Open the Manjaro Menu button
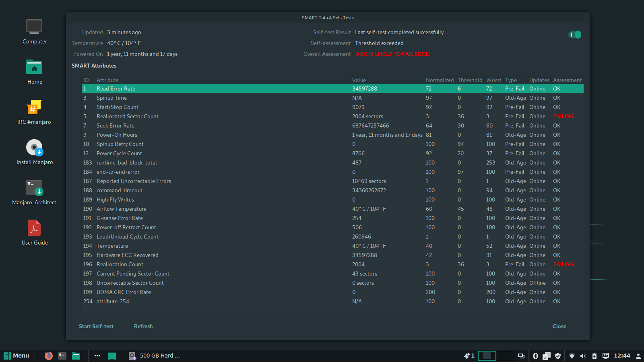Screen dimensions: 644x362 point(17,356)
